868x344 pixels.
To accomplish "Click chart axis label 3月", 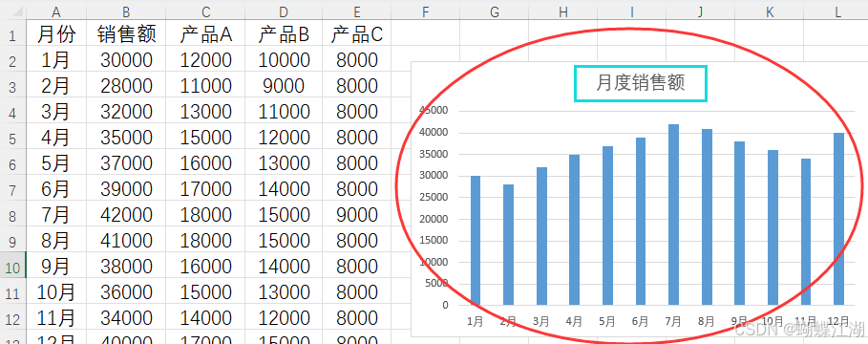I will tap(541, 321).
